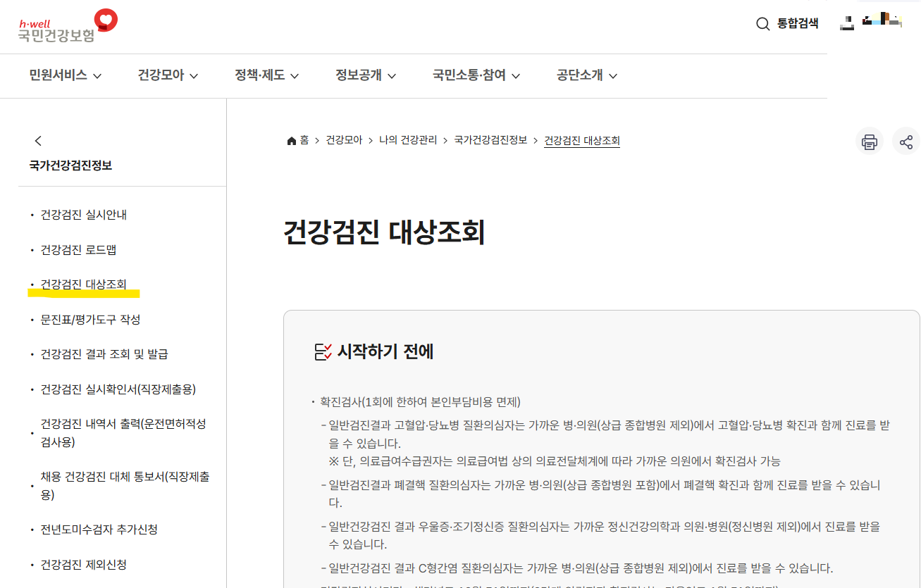Screen dimensions: 921x588
Task: Expand the 정보공개 menu chevron
Action: [x=393, y=75]
